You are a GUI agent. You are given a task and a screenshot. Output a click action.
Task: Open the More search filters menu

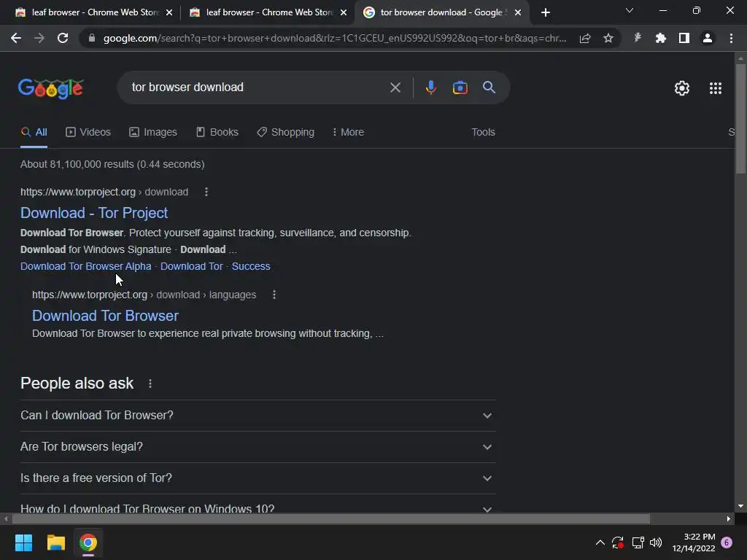pyautogui.click(x=348, y=133)
